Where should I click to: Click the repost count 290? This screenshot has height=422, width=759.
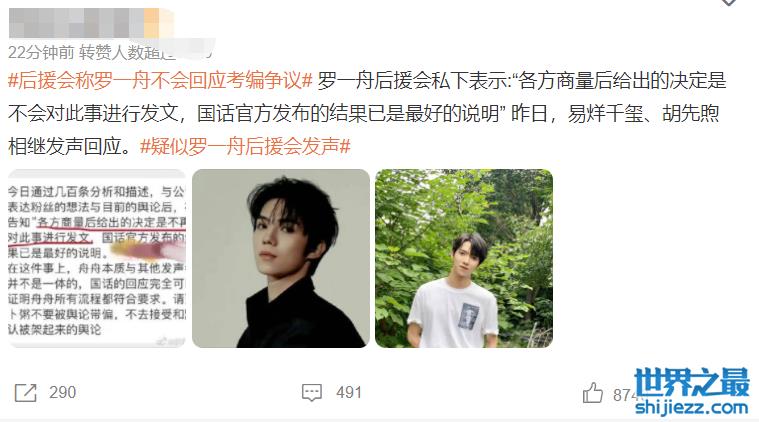62,392
